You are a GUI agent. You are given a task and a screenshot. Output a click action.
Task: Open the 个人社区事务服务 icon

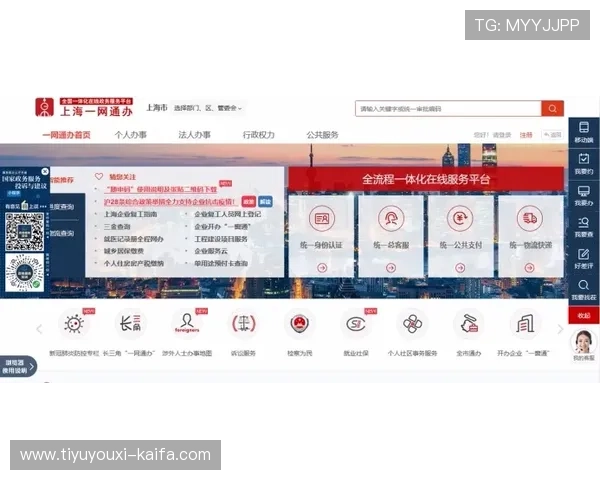click(x=412, y=324)
